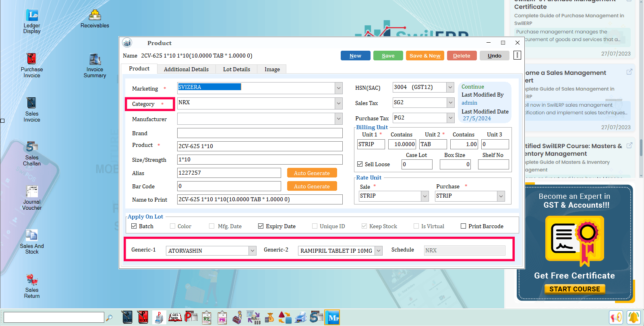Click the Order Book icon in bottom toolbar

[175, 317]
